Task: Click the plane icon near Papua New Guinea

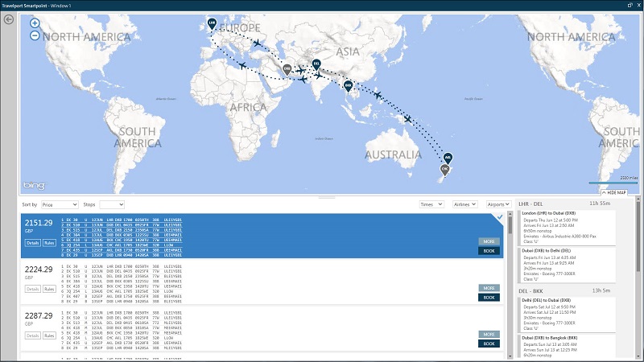Action: pos(407,119)
